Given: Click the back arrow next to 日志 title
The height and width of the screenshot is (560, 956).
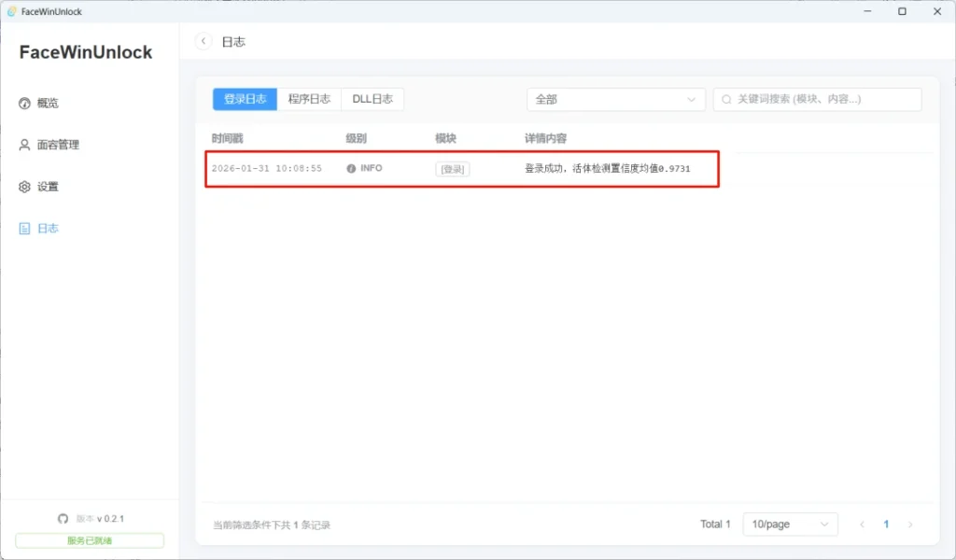Looking at the screenshot, I should 204,41.
